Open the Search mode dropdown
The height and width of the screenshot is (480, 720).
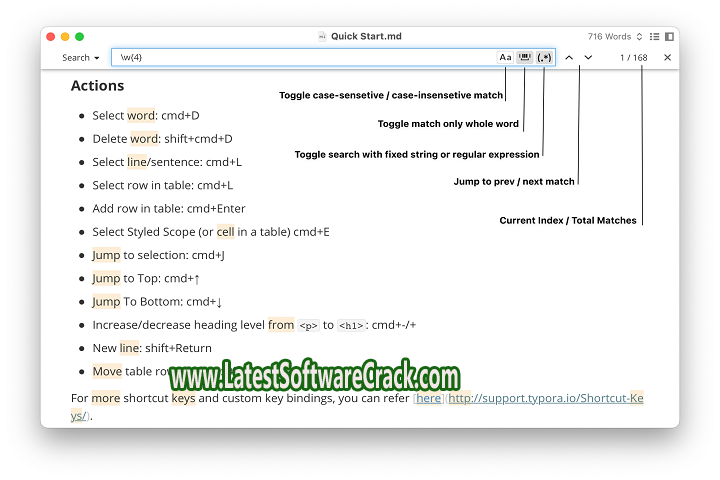click(x=80, y=58)
